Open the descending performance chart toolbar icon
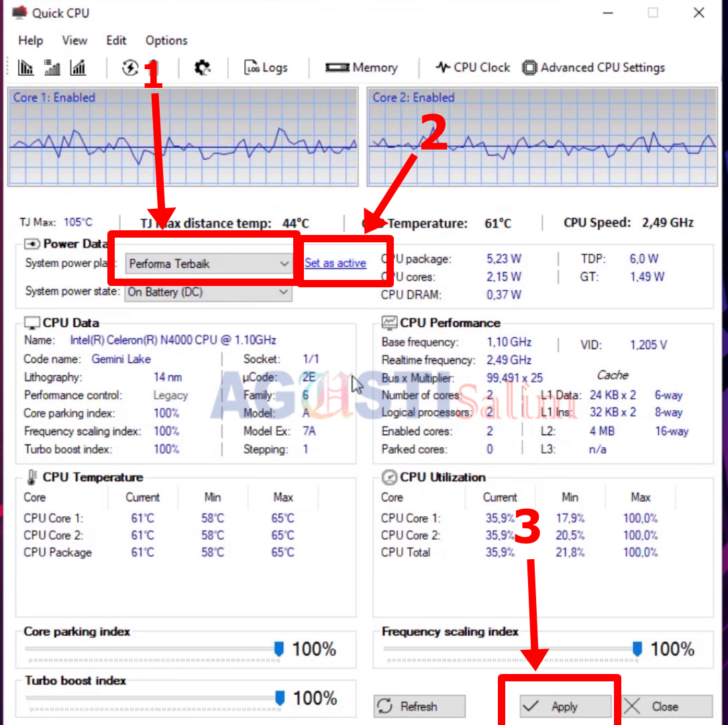 25,68
